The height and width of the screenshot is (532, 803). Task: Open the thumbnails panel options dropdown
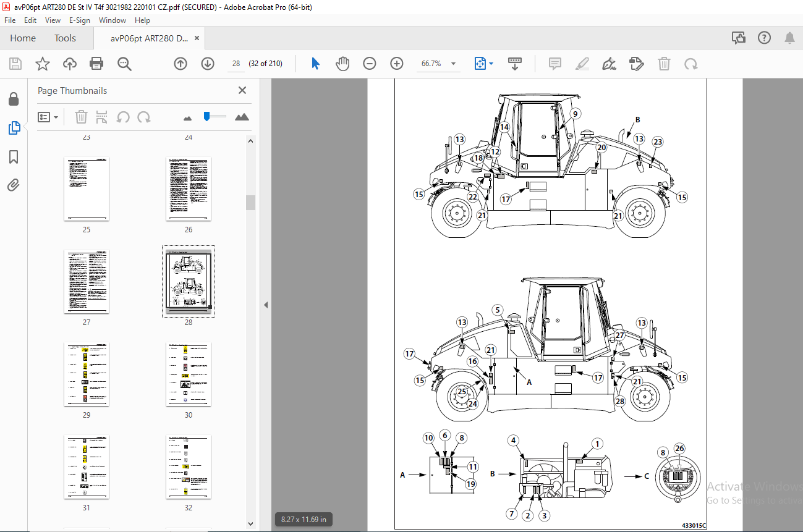pos(48,117)
